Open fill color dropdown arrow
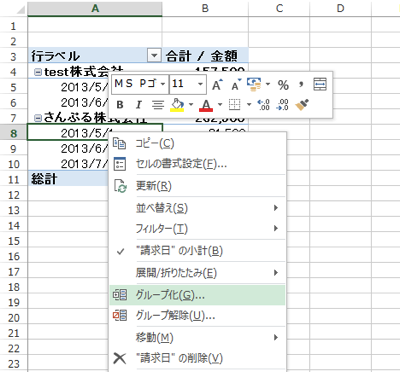 [191, 105]
